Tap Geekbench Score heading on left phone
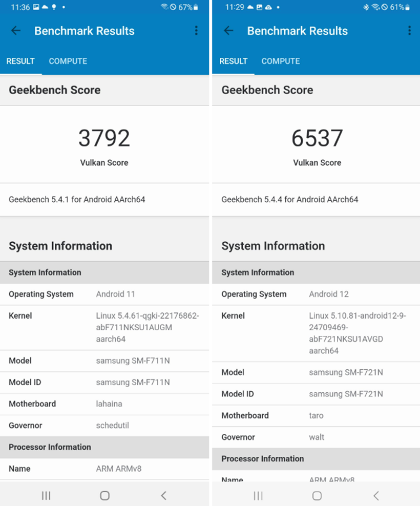Screen dimensions: 420x506 tap(55, 90)
